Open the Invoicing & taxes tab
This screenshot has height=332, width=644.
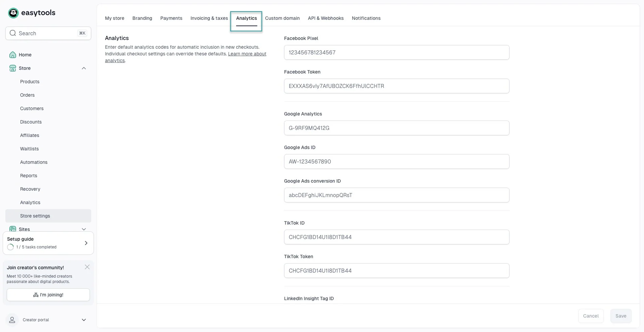(209, 18)
